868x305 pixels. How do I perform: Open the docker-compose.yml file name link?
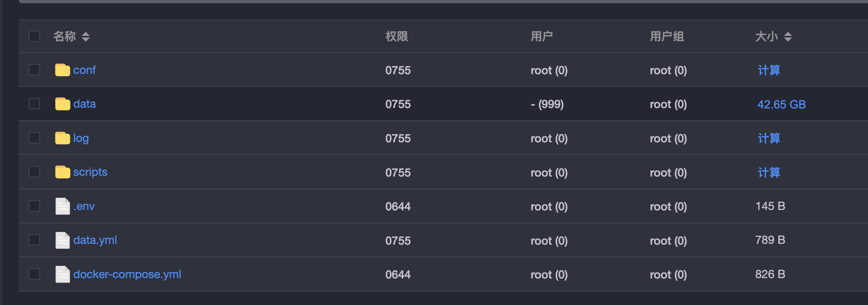pos(127,274)
